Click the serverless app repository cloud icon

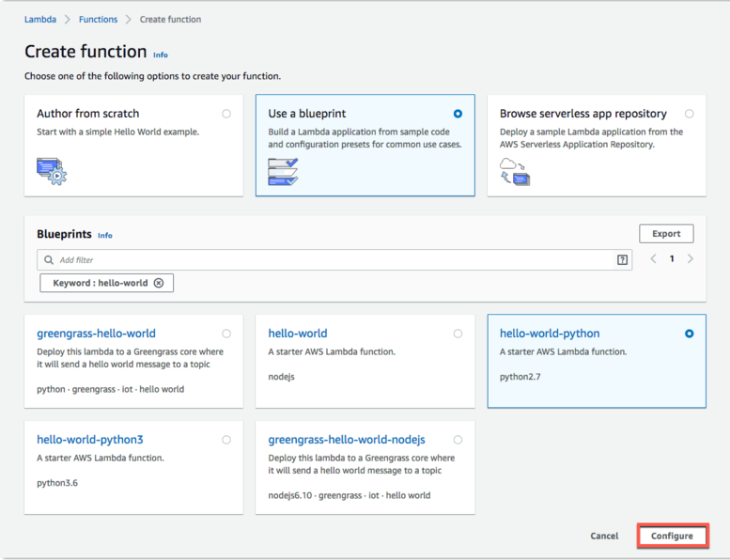[515, 172]
